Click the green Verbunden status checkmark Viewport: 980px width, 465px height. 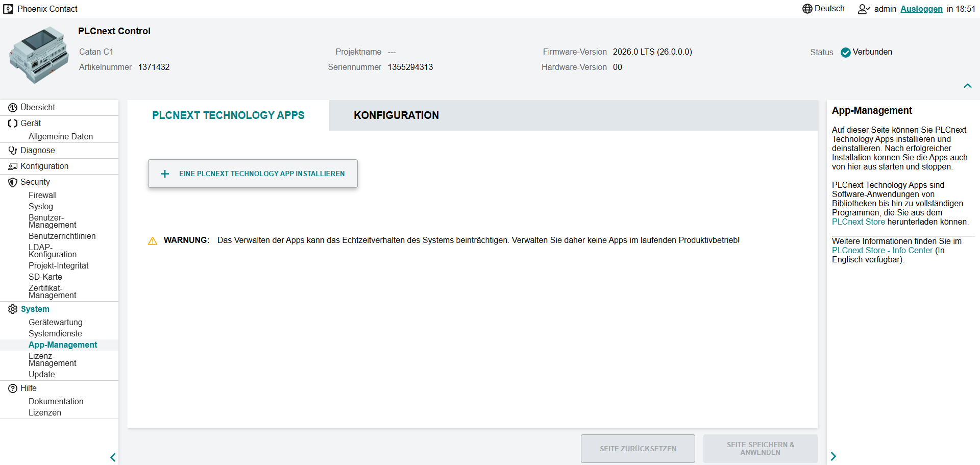(846, 52)
